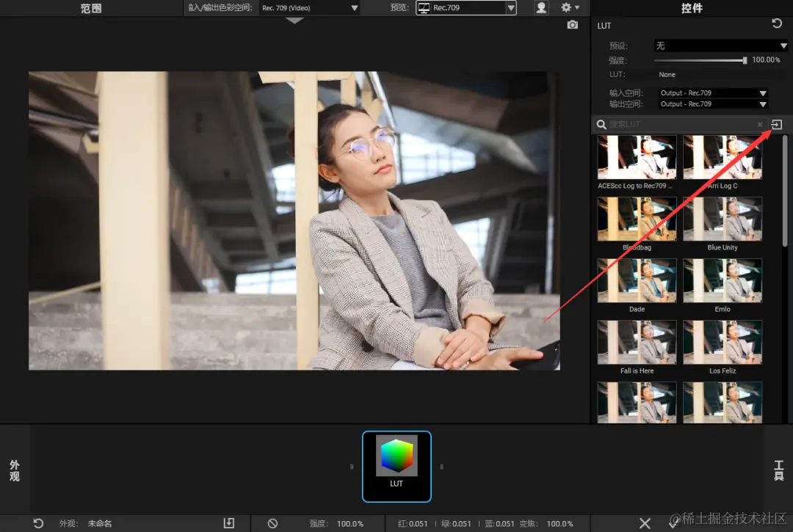Click the preview image of the woman
The image size is (793, 532).
[x=294, y=220]
